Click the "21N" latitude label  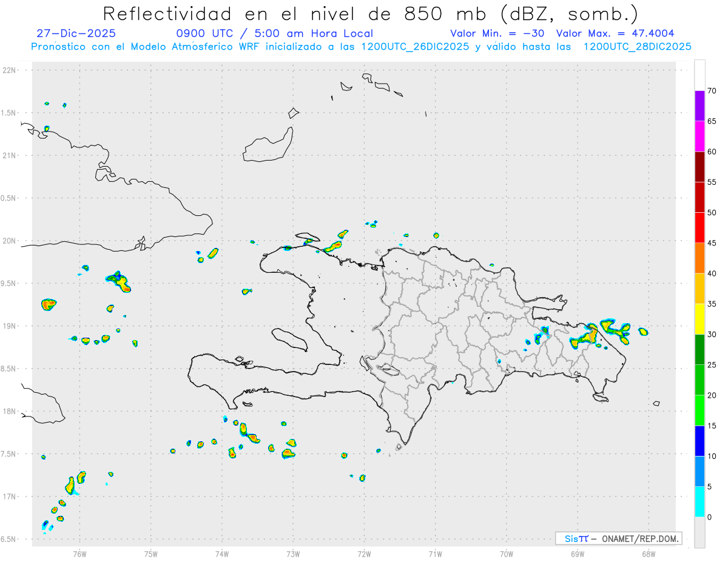[x=9, y=156]
